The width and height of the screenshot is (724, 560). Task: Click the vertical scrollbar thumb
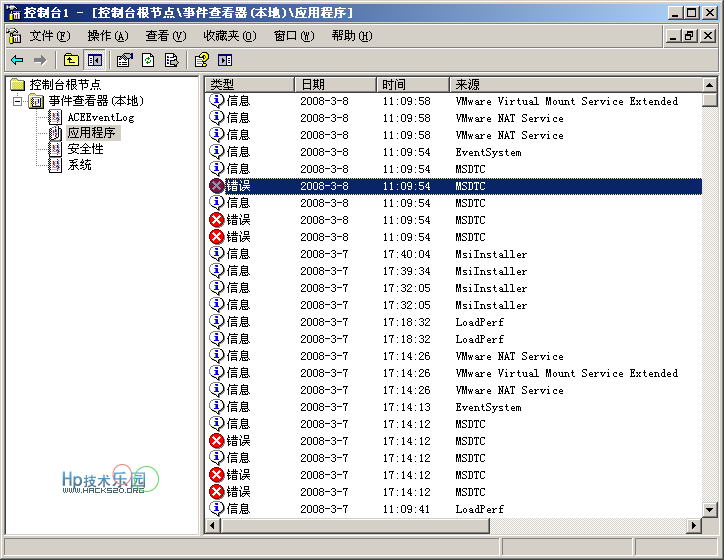[709, 100]
